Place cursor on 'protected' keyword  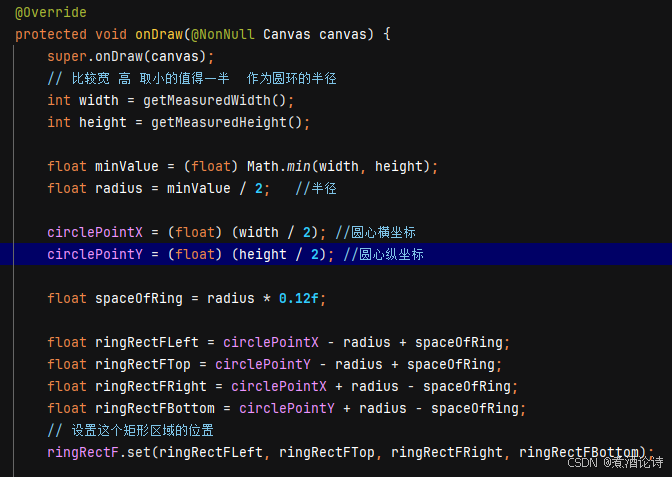pos(51,34)
